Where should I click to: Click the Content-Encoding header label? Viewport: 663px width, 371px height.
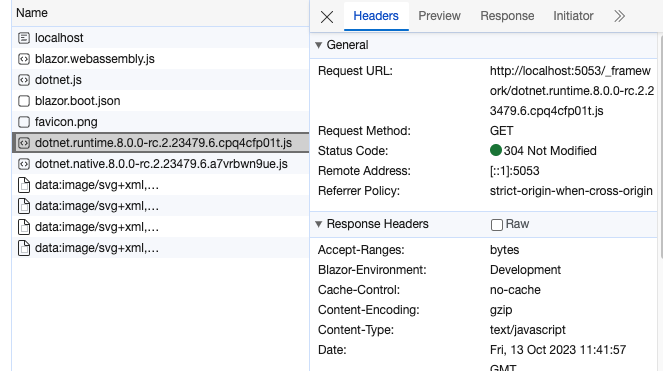tap(369, 310)
